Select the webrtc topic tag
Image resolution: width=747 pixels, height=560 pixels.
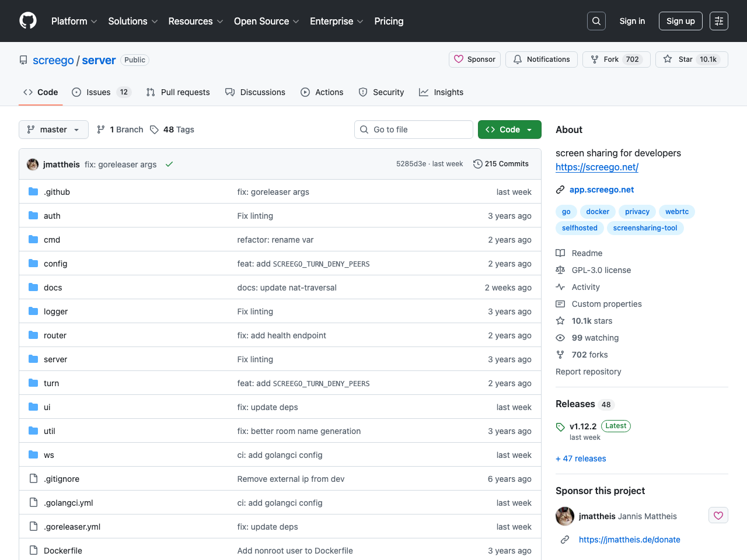[676, 212]
